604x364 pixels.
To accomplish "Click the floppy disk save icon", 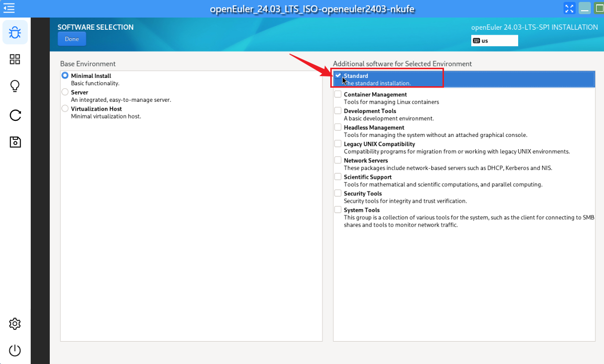I will click(x=15, y=142).
